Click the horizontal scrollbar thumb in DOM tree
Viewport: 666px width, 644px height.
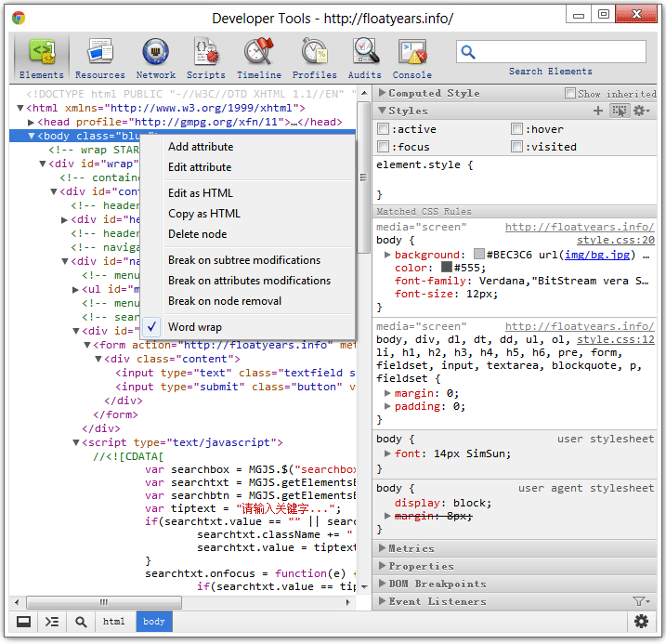104,602
